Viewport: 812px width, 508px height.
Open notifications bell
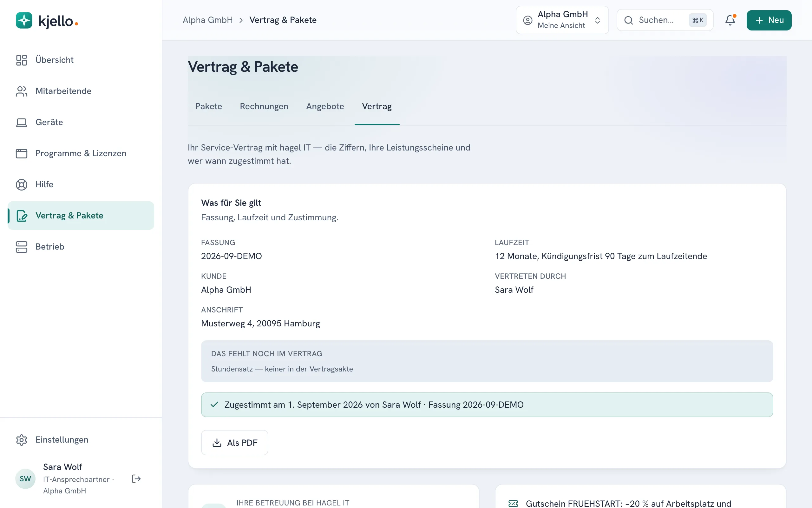(x=730, y=20)
